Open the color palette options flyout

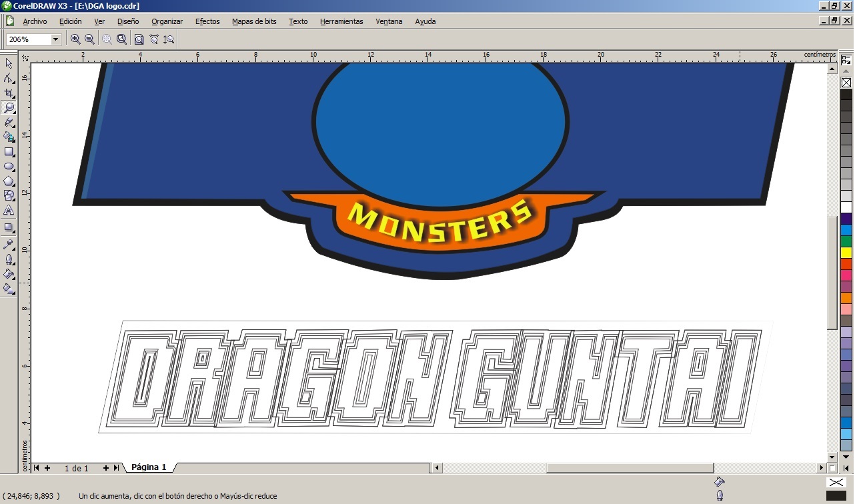(x=846, y=60)
